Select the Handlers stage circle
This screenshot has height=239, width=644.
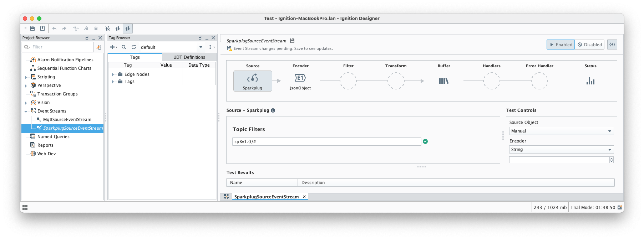pyautogui.click(x=492, y=81)
